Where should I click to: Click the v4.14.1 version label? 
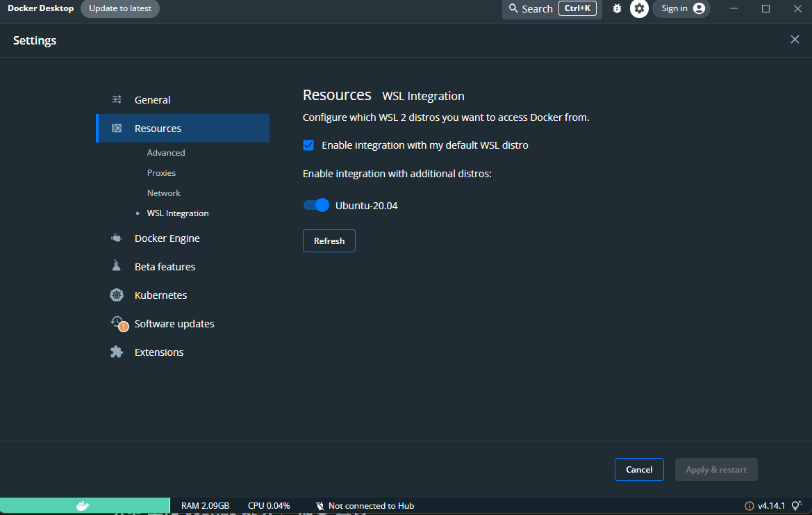[771, 506]
